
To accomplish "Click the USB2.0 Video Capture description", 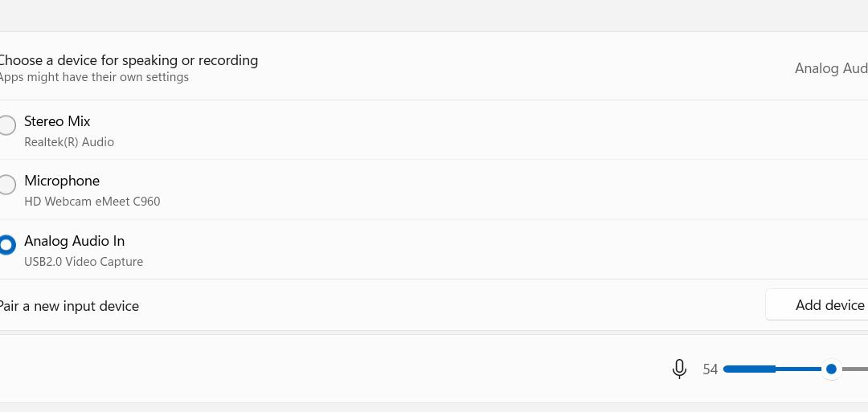I will [84, 262].
